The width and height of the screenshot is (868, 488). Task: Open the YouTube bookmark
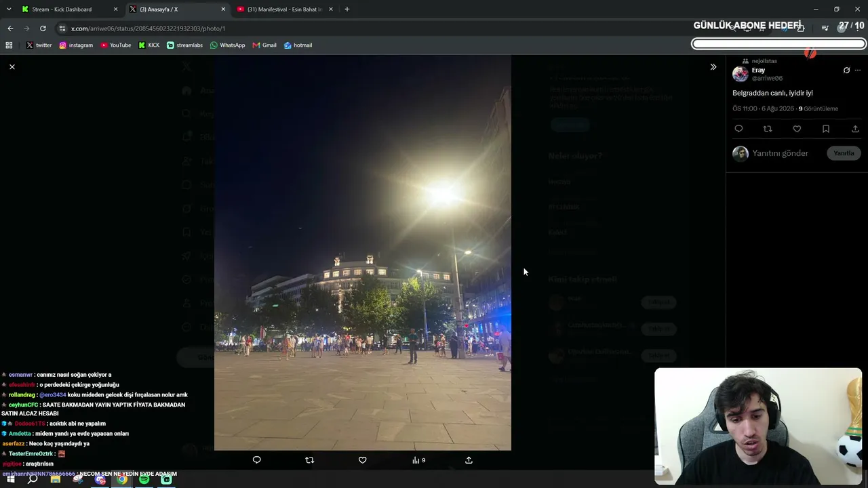click(116, 45)
